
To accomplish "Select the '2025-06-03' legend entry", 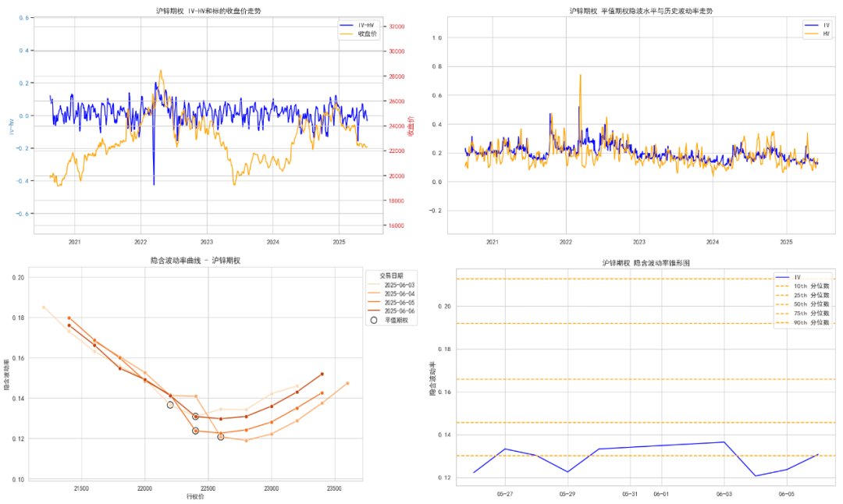I will 391,286.
